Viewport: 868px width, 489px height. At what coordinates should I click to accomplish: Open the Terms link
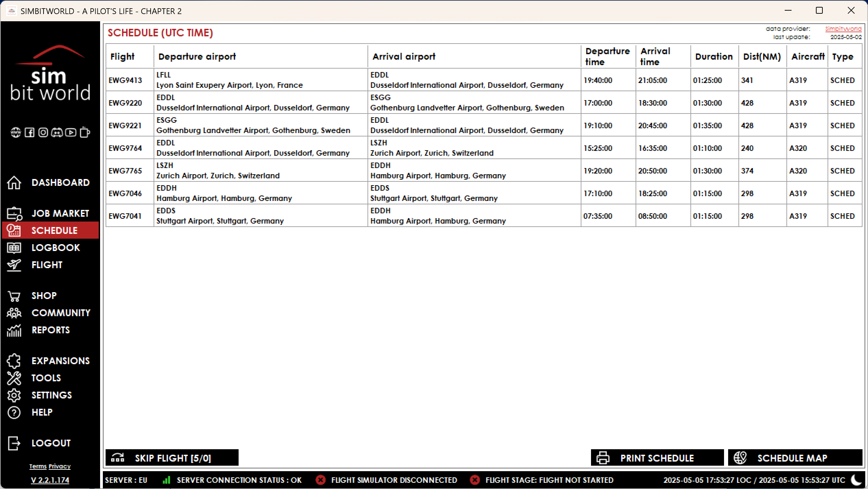[38, 466]
